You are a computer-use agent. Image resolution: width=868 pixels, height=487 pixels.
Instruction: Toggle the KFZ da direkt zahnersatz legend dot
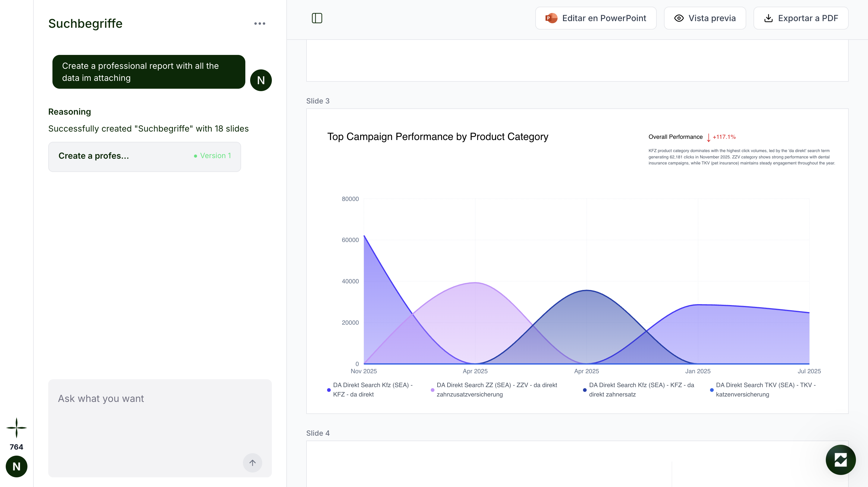585,390
